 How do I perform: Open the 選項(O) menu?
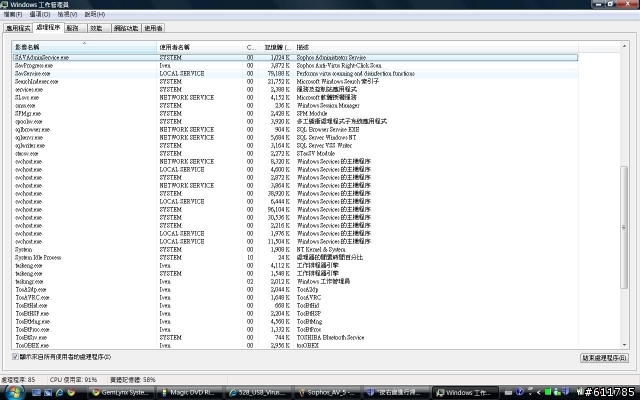click(x=40, y=14)
